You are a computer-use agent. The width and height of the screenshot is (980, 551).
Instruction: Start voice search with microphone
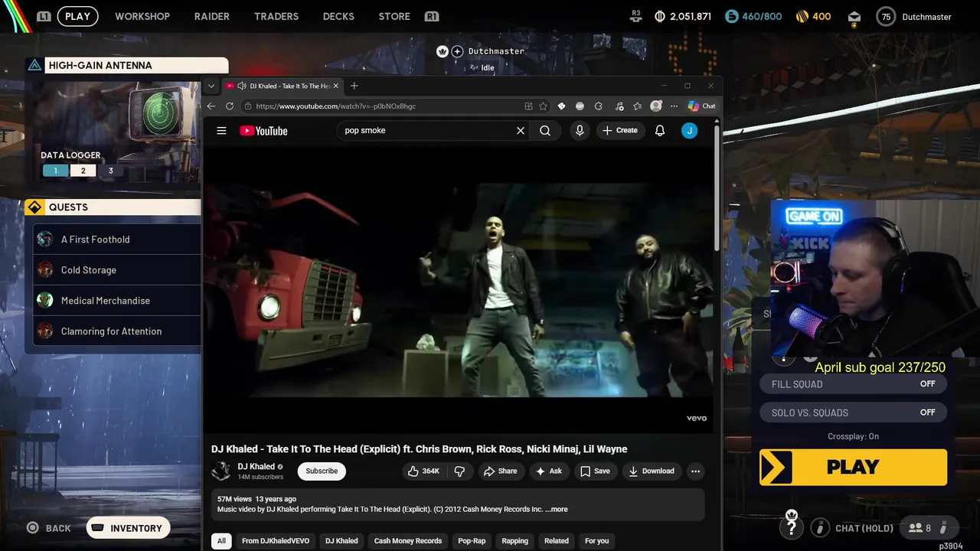580,131
